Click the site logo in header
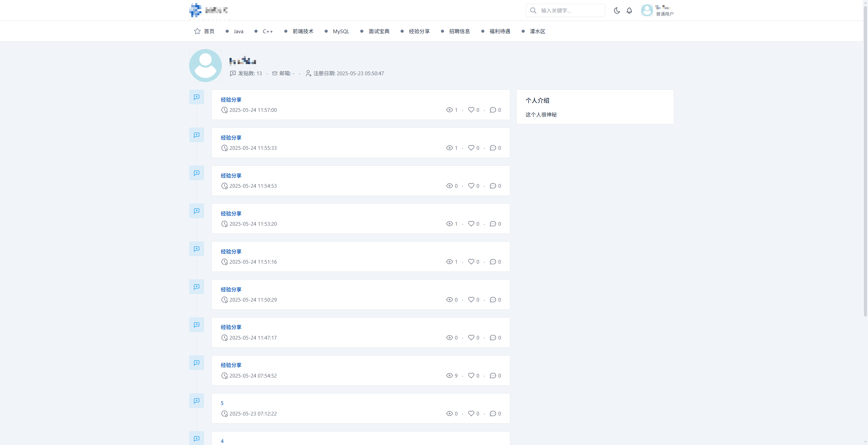The image size is (868, 445). 195,10
